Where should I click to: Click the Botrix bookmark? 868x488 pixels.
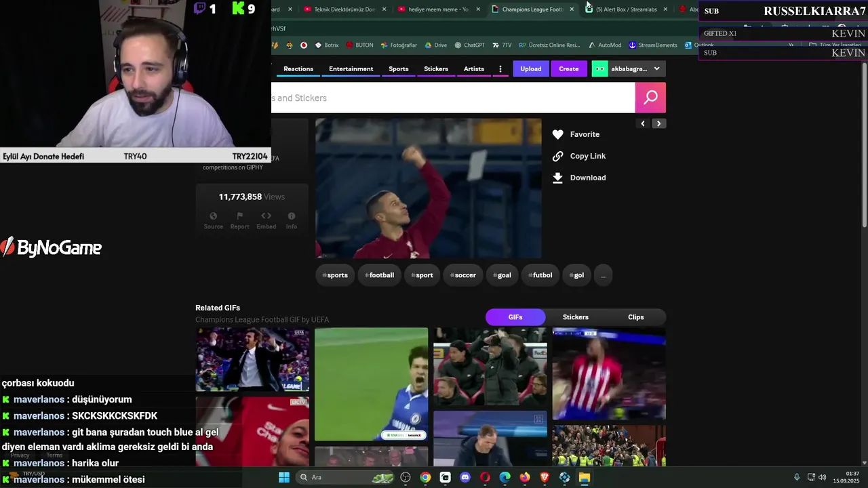(327, 45)
